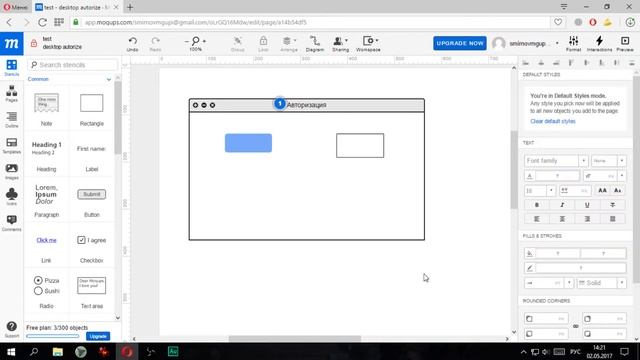Screen dimensions: 640x360
Task: Toggle Italic text formatting
Action: coord(562,205)
